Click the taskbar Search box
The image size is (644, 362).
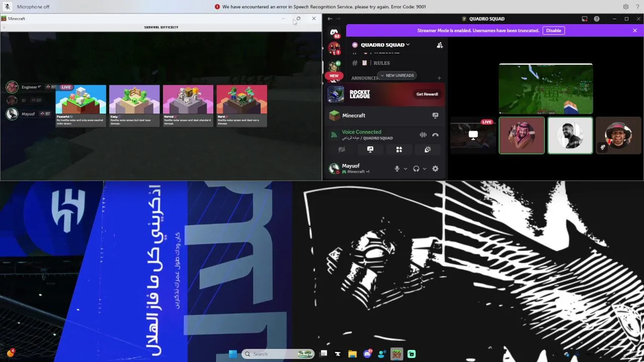point(278,354)
